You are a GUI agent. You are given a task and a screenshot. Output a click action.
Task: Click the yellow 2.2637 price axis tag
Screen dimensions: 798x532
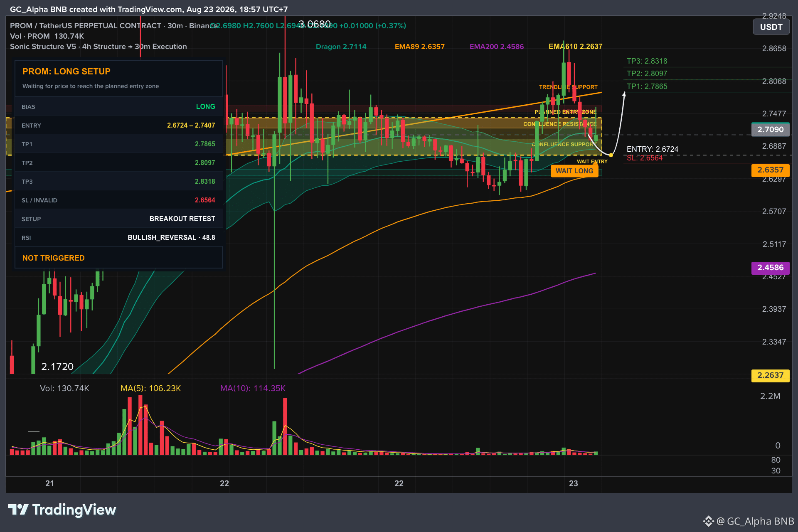tap(770, 375)
